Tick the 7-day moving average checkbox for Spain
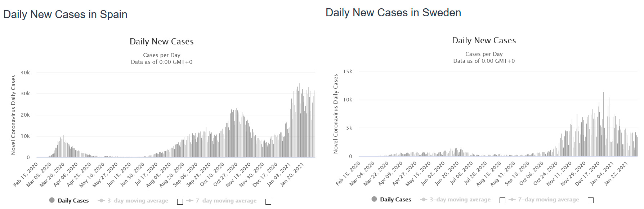Image resolution: width=644 pixels, height=209 pixels. [x=268, y=202]
